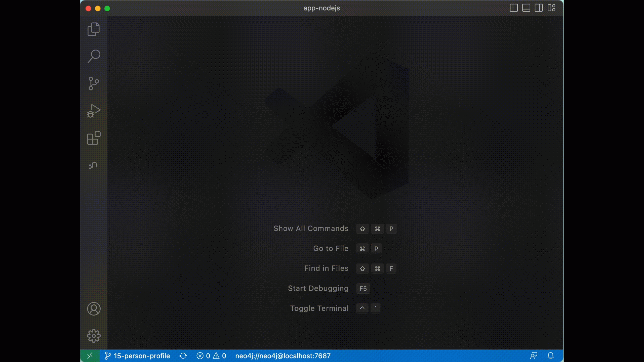Click the Find in Files label

(x=326, y=268)
